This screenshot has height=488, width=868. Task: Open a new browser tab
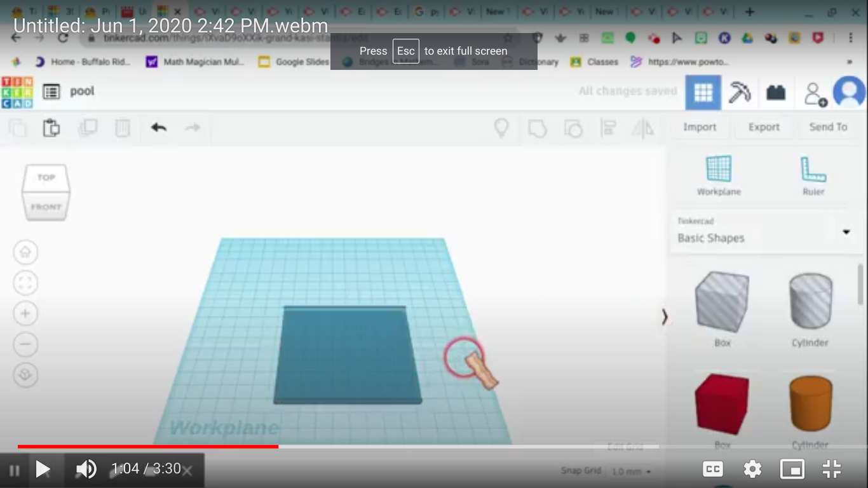pos(750,11)
